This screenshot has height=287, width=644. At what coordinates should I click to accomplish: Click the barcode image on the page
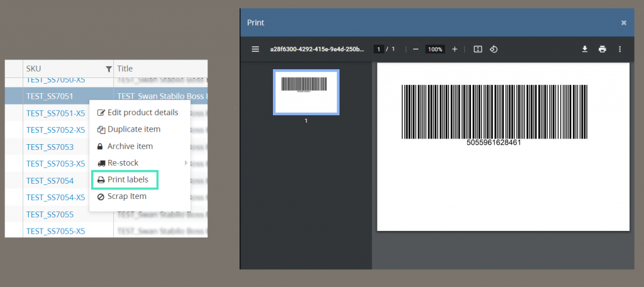point(494,112)
